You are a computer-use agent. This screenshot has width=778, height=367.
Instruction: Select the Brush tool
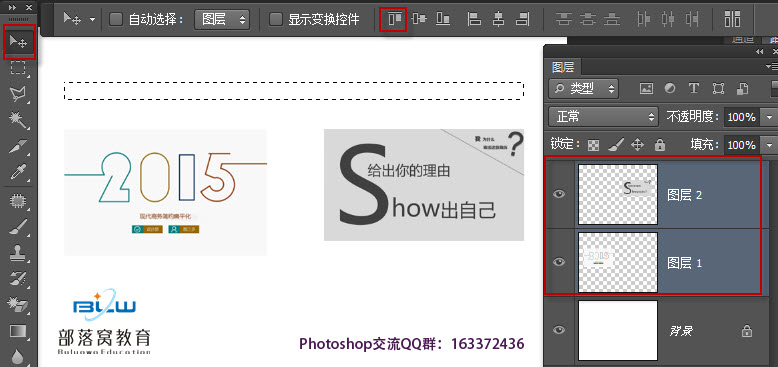coord(18,227)
